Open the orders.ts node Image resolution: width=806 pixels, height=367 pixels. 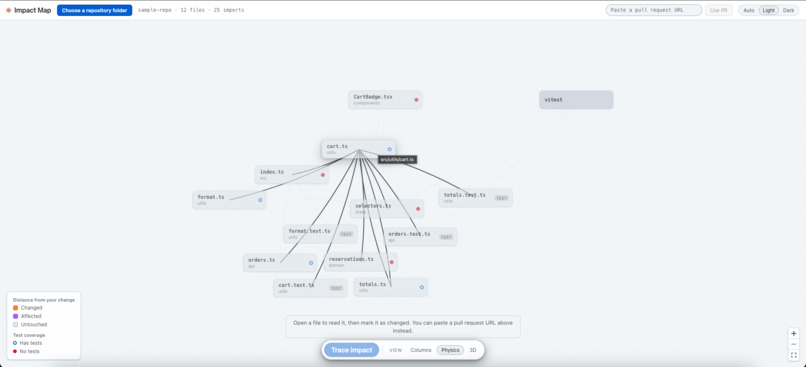point(280,263)
